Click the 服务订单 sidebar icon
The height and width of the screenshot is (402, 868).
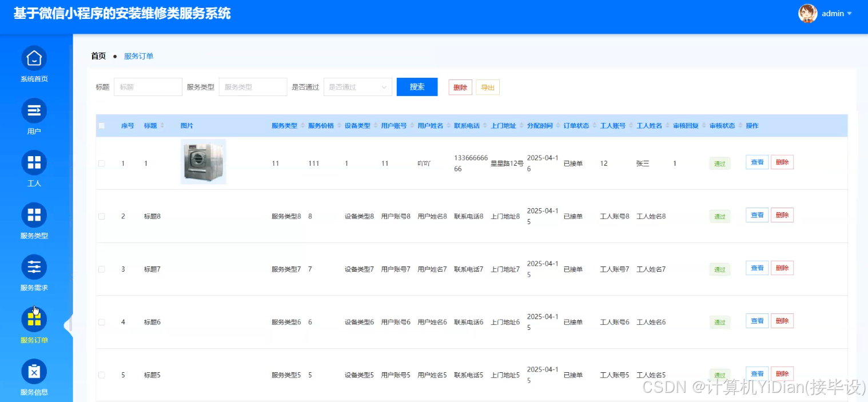[34, 320]
